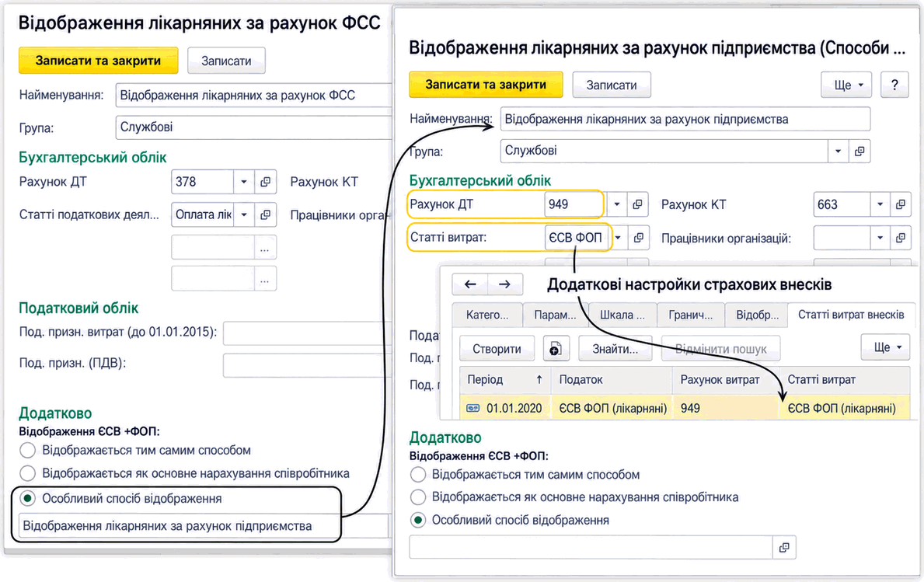This screenshot has width=924, height=582.
Task: Click open icon next to Статті витрат ЄСВ ФОП field
Action: click(638, 238)
